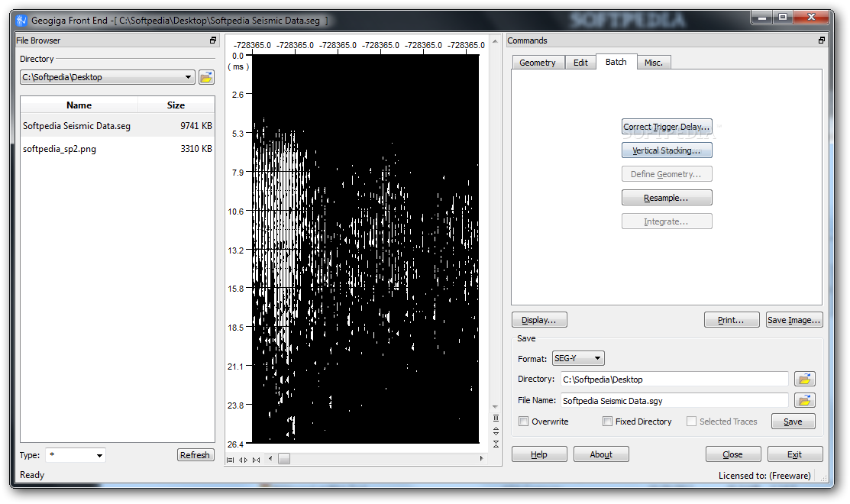Browse for Save directory folder icon
Screen dimensions: 850x504
(x=804, y=379)
